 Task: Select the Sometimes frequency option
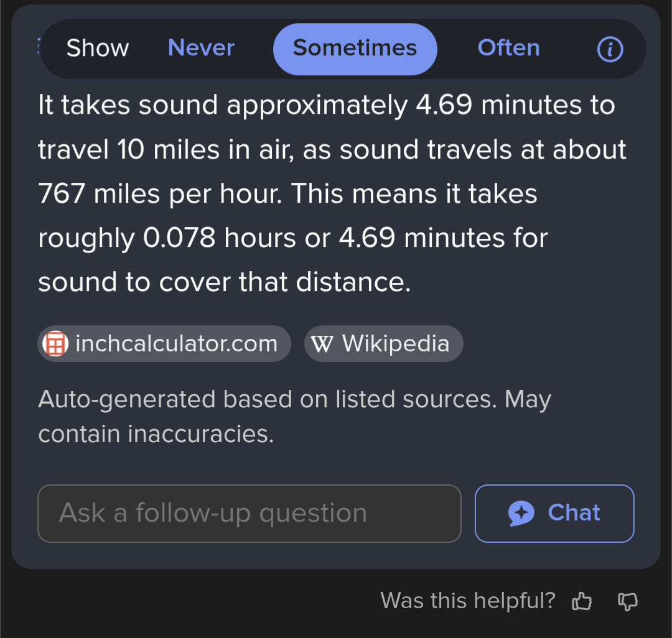point(355,49)
